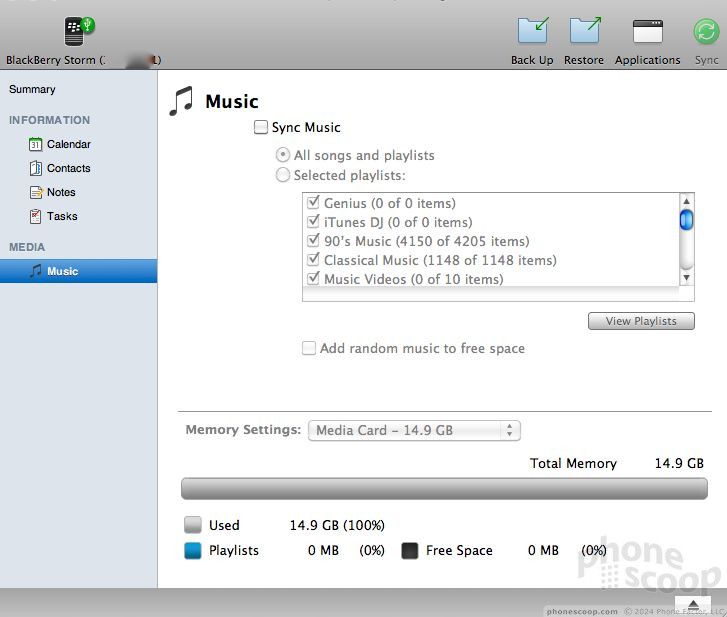
Task: Click the Applications toolbar label
Action: click(x=647, y=60)
